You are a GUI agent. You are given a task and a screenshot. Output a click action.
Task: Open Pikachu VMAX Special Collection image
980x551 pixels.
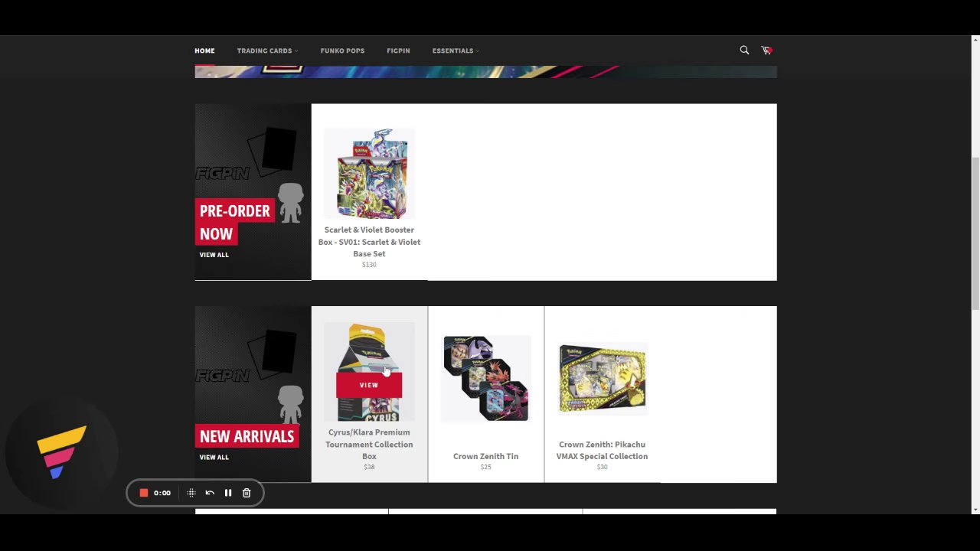[603, 378]
